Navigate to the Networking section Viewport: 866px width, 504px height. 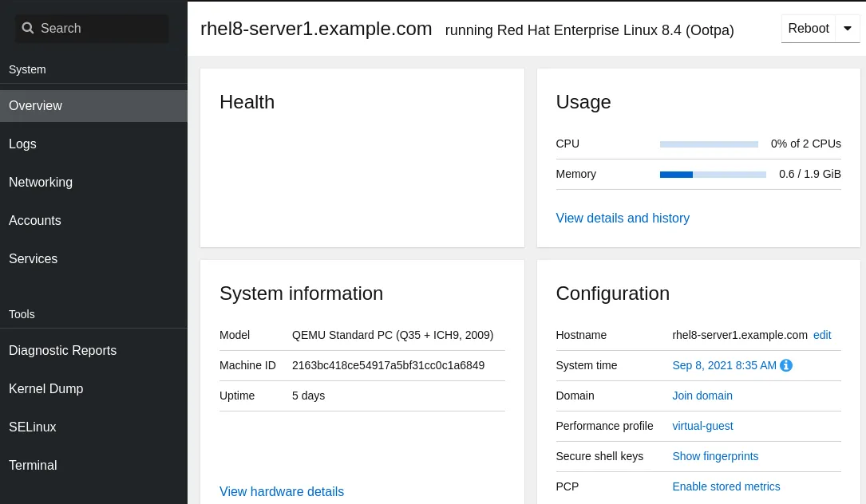coord(41,183)
